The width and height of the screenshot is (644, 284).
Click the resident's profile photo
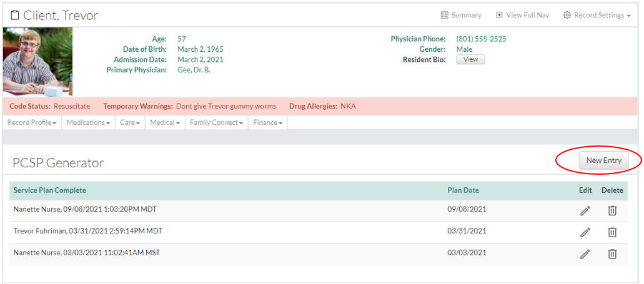[x=37, y=61]
